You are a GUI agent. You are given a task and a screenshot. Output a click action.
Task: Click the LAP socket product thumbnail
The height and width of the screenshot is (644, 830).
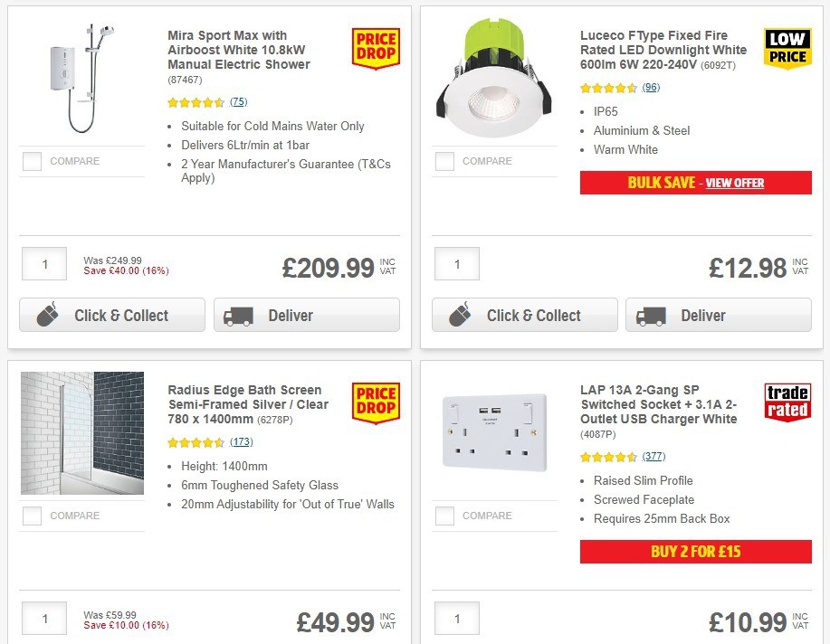click(x=494, y=431)
